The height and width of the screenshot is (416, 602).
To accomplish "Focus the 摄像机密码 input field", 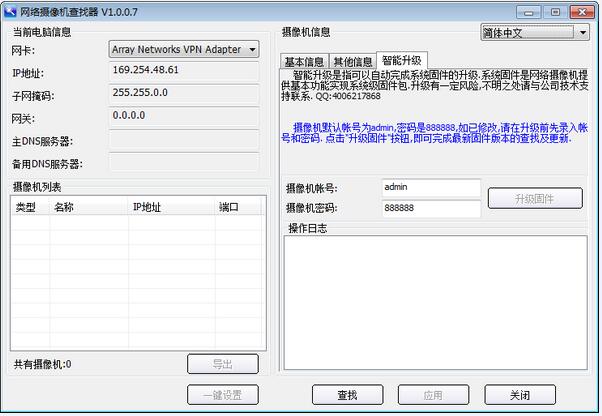I will point(431,208).
